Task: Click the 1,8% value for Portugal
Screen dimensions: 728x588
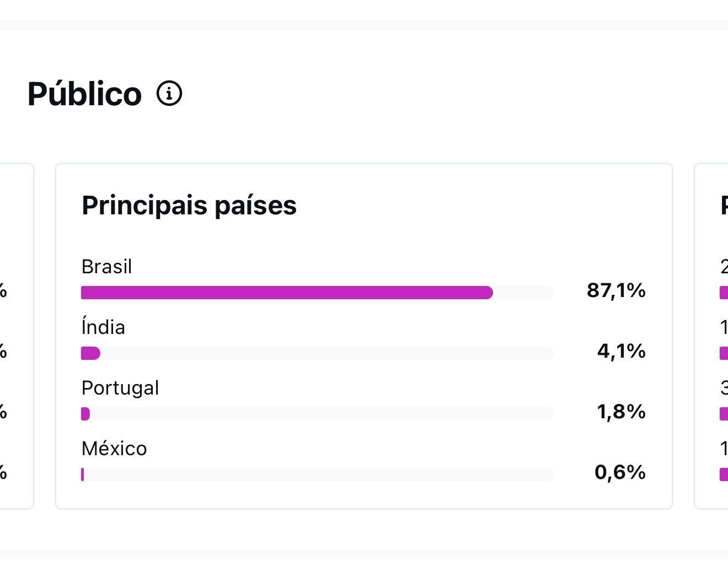Action: [621, 411]
